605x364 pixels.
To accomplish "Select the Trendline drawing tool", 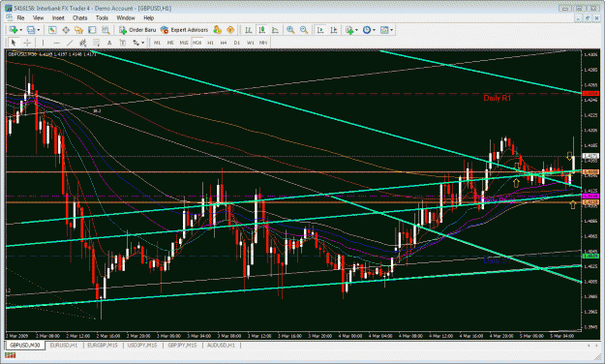I will (x=70, y=43).
